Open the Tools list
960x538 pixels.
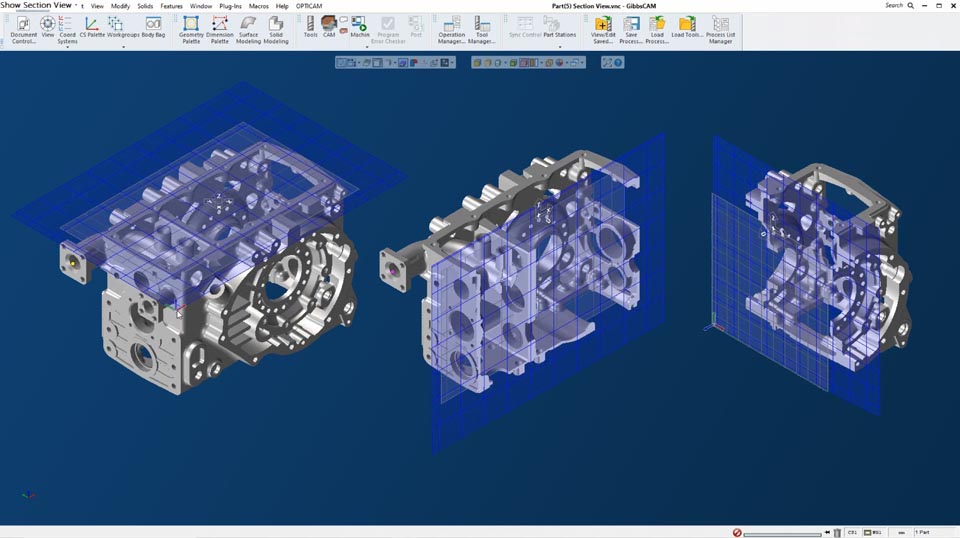[x=310, y=27]
